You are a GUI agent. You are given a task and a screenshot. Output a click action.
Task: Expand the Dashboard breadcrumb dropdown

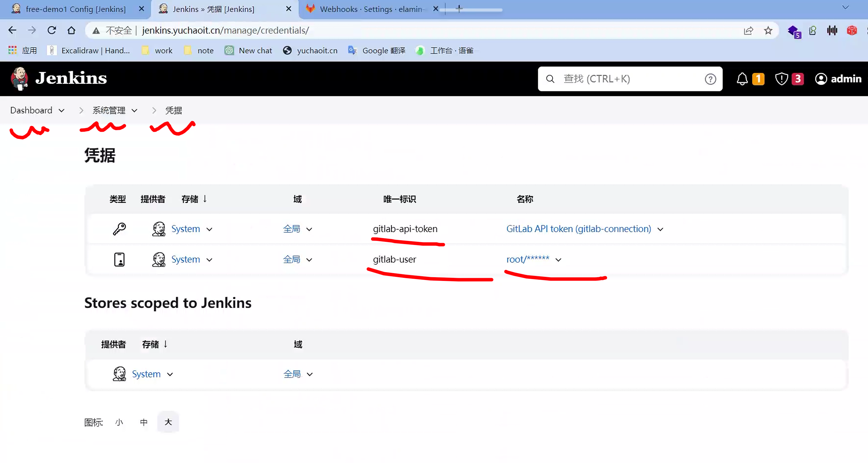(x=61, y=111)
